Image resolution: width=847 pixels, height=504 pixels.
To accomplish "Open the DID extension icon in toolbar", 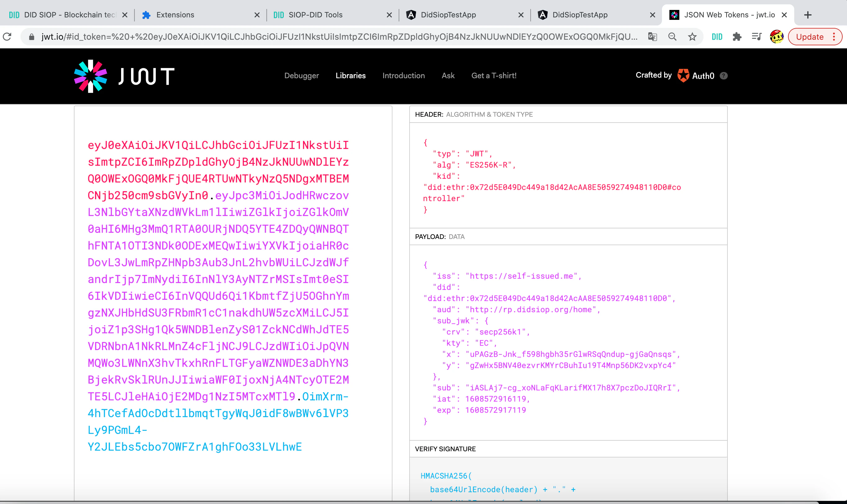I will [717, 37].
